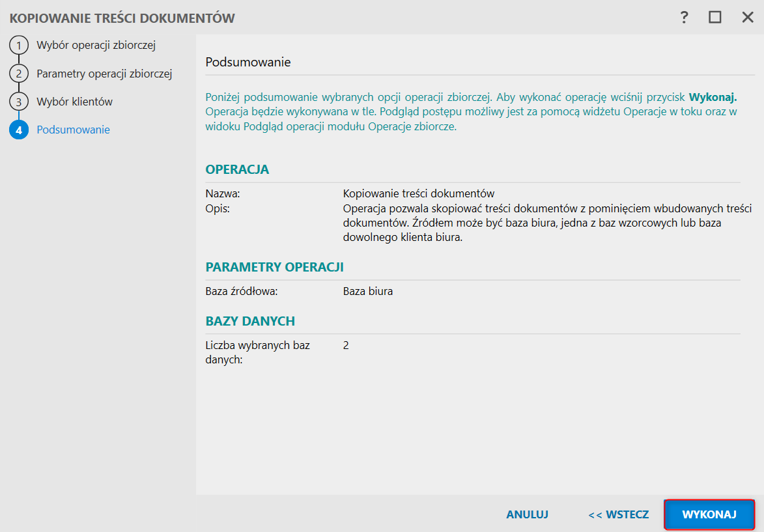
Task: Open the Wybór klientów step
Action: [x=74, y=102]
